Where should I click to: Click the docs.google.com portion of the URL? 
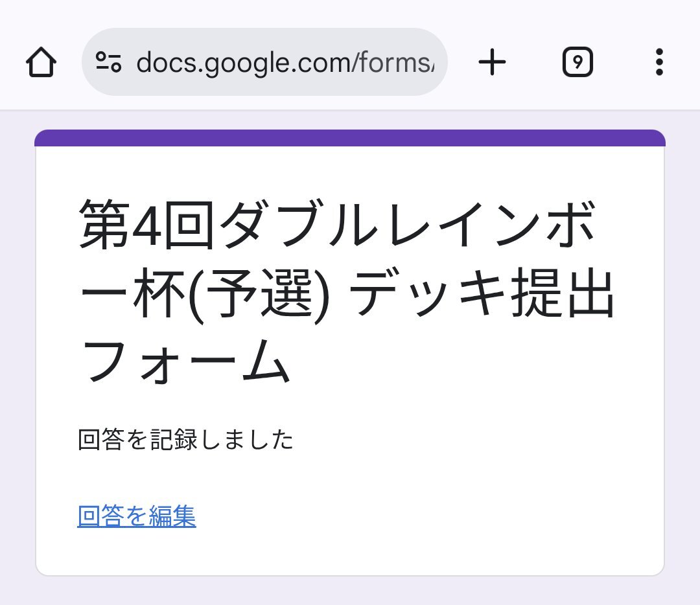click(243, 62)
